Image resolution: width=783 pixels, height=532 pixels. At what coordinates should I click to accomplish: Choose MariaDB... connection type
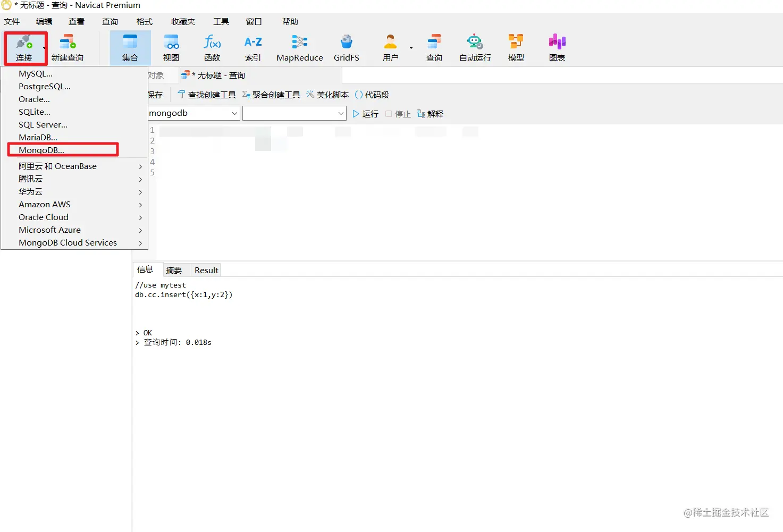74,138
